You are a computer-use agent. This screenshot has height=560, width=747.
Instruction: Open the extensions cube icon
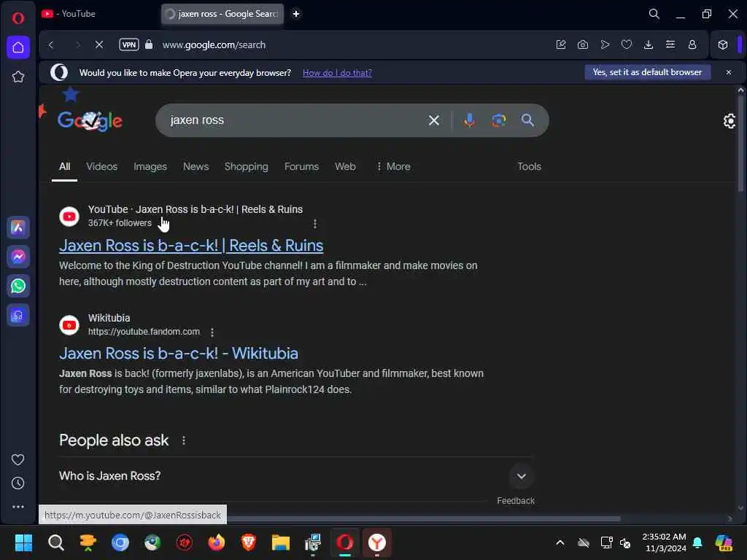[723, 44]
